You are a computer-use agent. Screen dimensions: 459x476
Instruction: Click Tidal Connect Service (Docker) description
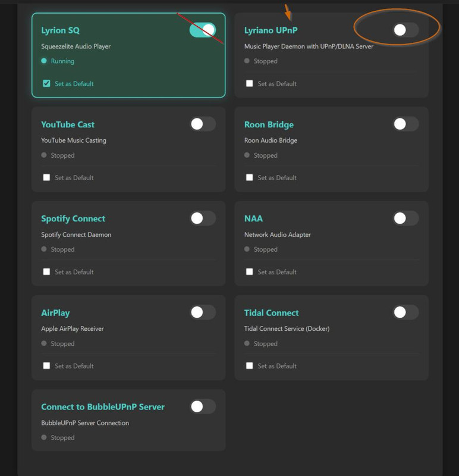pos(287,329)
